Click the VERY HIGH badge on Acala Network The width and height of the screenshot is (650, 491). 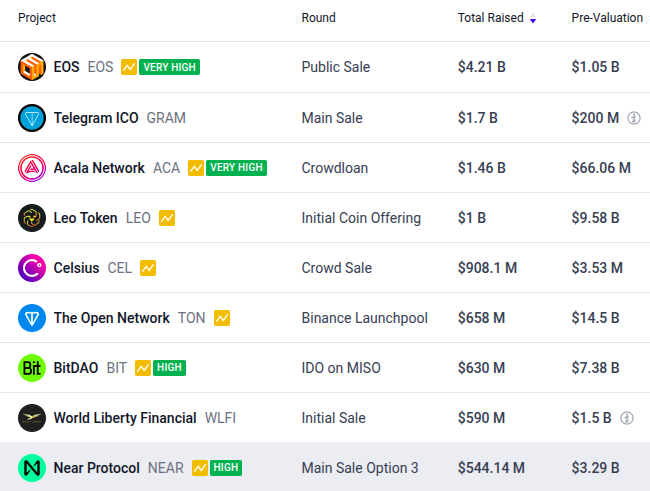click(236, 168)
